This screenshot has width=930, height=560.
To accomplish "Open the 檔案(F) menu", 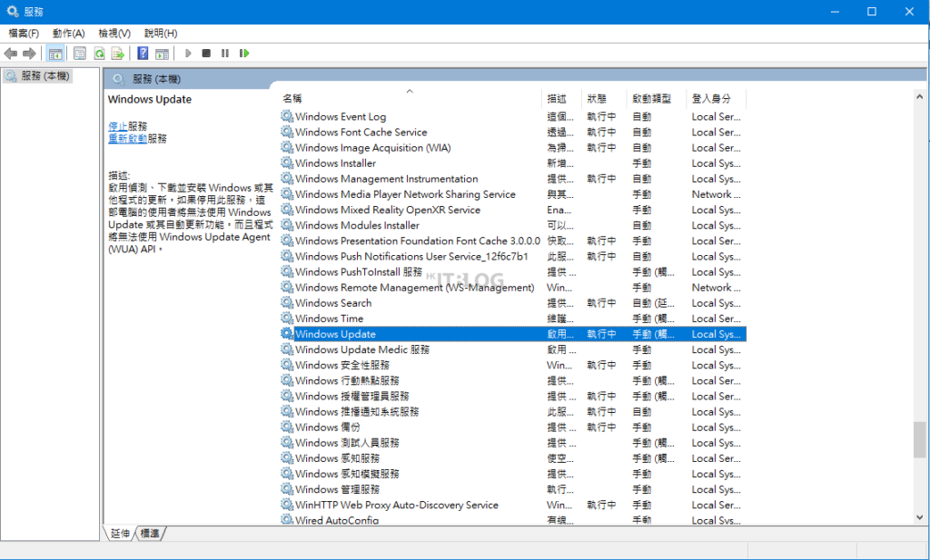I will click(24, 34).
